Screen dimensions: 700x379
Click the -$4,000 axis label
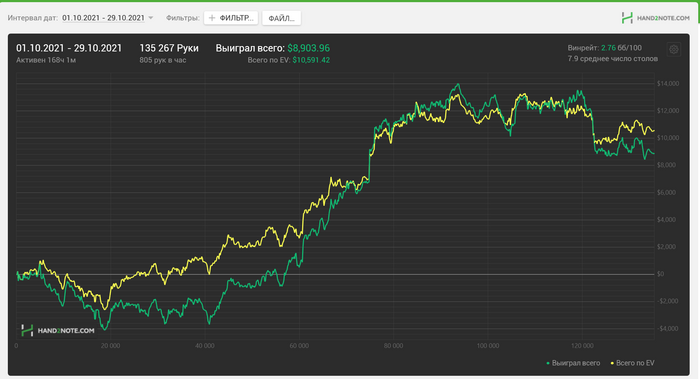(x=667, y=329)
